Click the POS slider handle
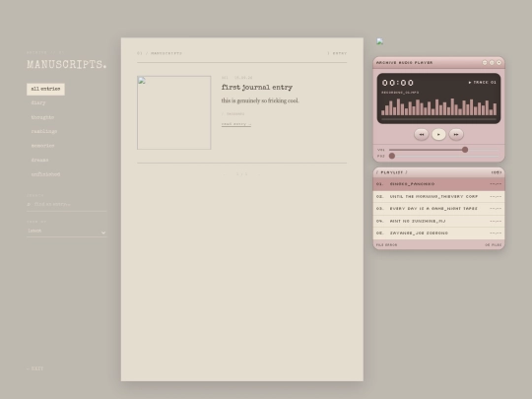 [392, 156]
